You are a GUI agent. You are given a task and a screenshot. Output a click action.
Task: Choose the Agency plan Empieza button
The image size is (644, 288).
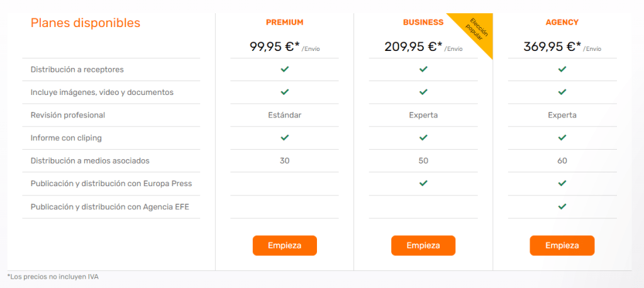[562, 245]
